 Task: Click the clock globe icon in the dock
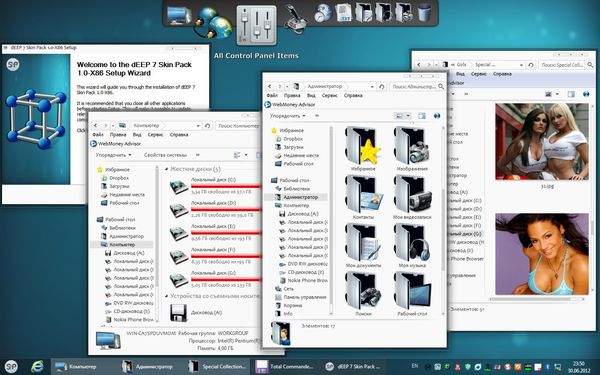pyautogui.click(x=323, y=13)
